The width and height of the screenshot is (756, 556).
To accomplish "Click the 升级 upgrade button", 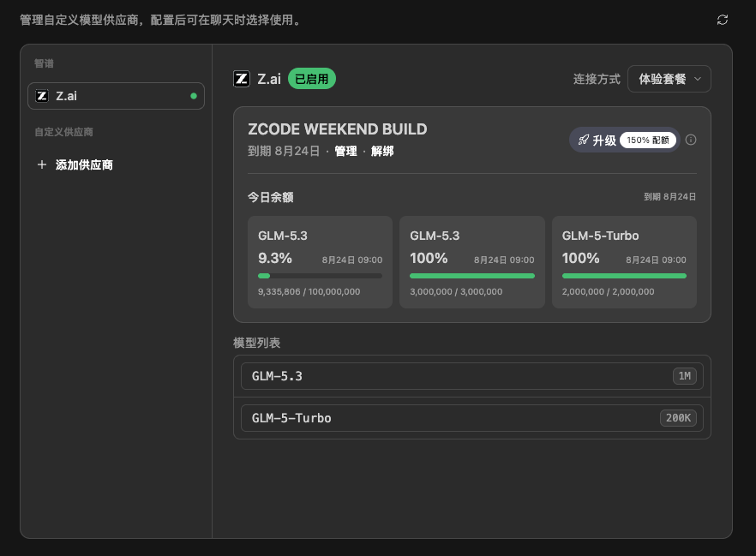I will click(624, 140).
